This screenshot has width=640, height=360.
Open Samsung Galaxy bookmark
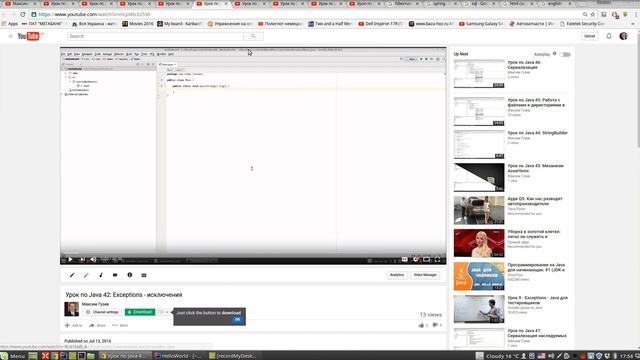[481, 24]
